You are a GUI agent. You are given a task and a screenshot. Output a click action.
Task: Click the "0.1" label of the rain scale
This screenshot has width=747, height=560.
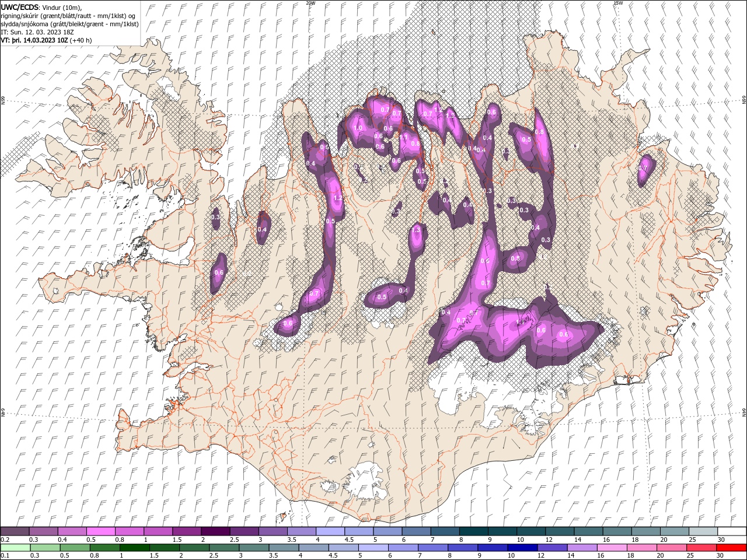(x=5, y=555)
